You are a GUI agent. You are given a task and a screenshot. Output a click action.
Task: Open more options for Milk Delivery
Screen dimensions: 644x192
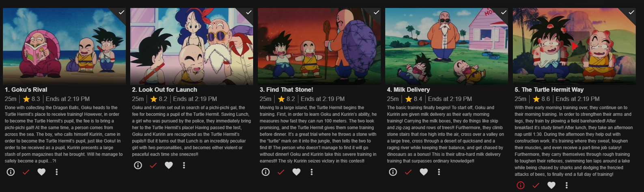tap(439, 172)
